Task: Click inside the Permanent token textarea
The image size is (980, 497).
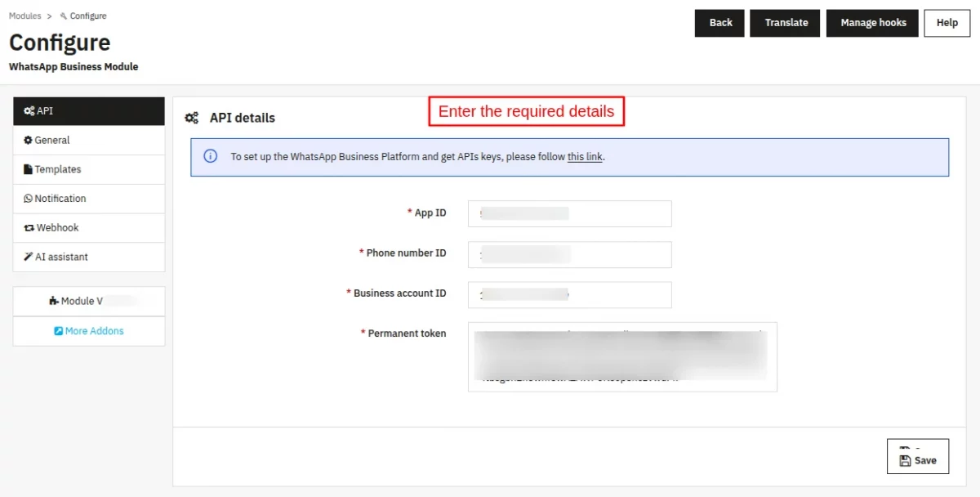Action: 622,357
